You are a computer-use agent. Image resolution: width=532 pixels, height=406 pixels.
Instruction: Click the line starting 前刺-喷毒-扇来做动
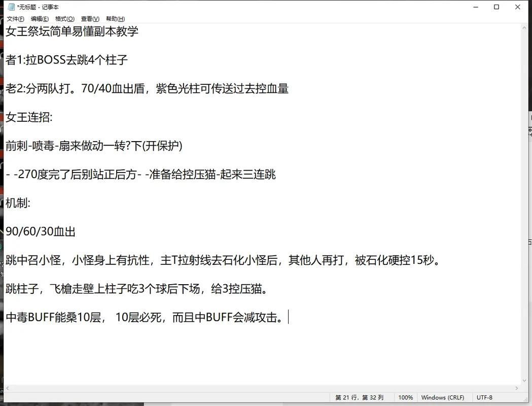(94, 146)
